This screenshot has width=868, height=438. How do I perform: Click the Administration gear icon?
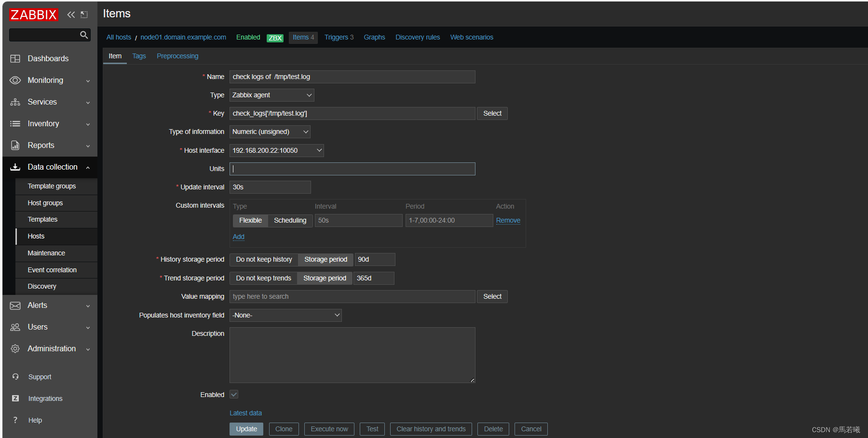(x=15, y=349)
